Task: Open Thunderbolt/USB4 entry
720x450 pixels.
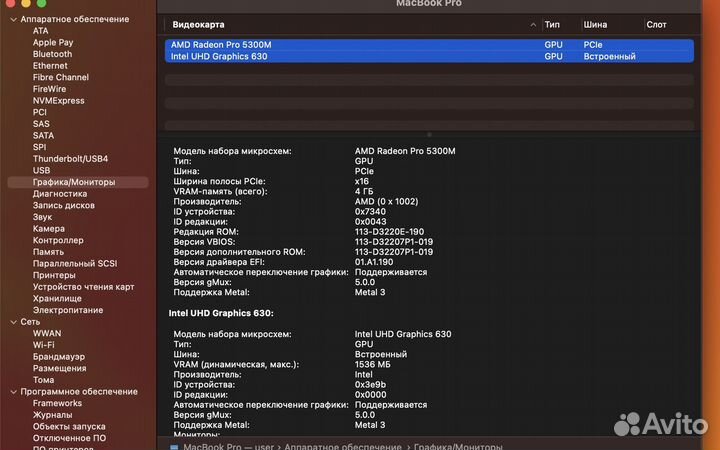Action: click(70, 159)
